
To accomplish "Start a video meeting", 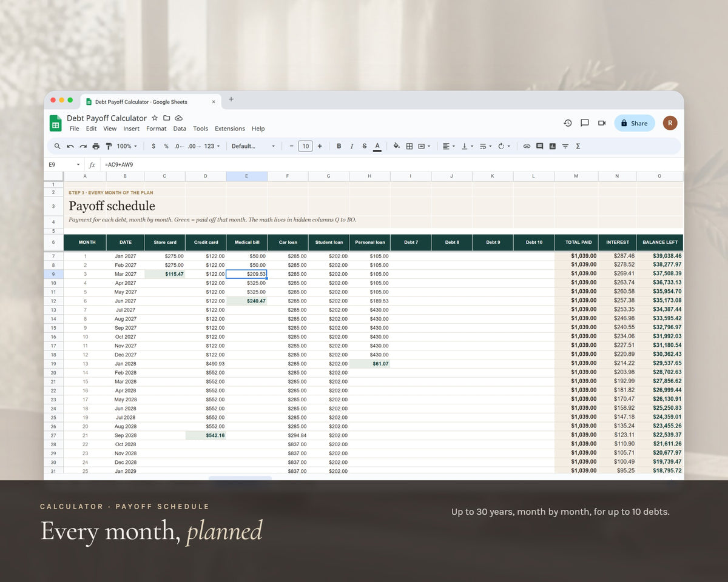I will [602, 123].
